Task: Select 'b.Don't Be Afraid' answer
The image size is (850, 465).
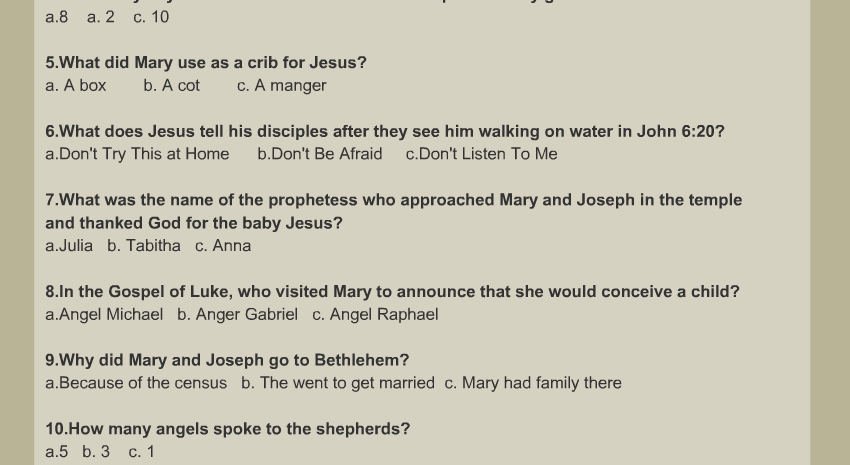Action: [x=320, y=154]
